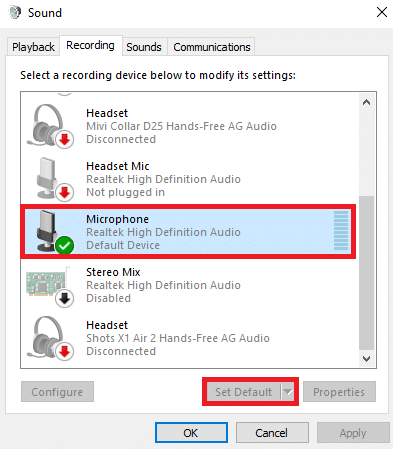
Task: Select the Shots X1 Air 2 headset icon
Action: tap(50, 338)
